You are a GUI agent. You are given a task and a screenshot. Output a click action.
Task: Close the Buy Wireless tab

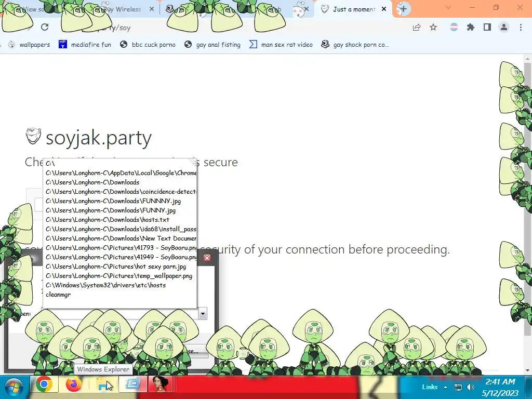point(152,9)
